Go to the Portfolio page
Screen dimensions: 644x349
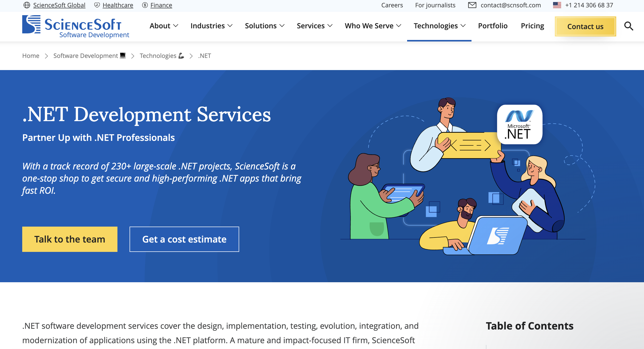point(493,26)
